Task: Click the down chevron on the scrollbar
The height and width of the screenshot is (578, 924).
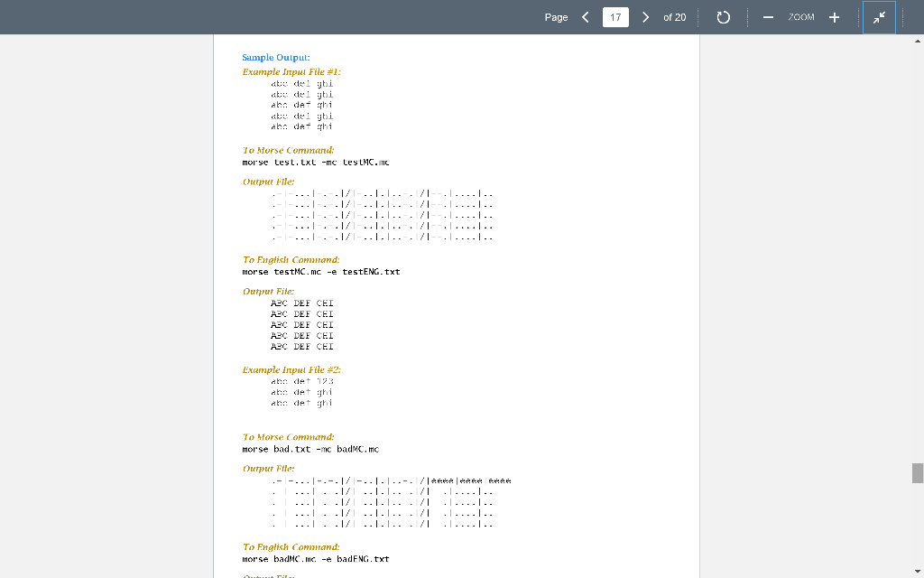Action: (x=917, y=569)
